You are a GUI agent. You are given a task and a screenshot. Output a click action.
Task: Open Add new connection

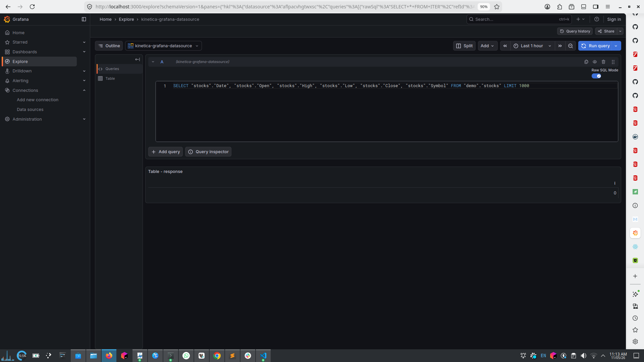click(38, 100)
